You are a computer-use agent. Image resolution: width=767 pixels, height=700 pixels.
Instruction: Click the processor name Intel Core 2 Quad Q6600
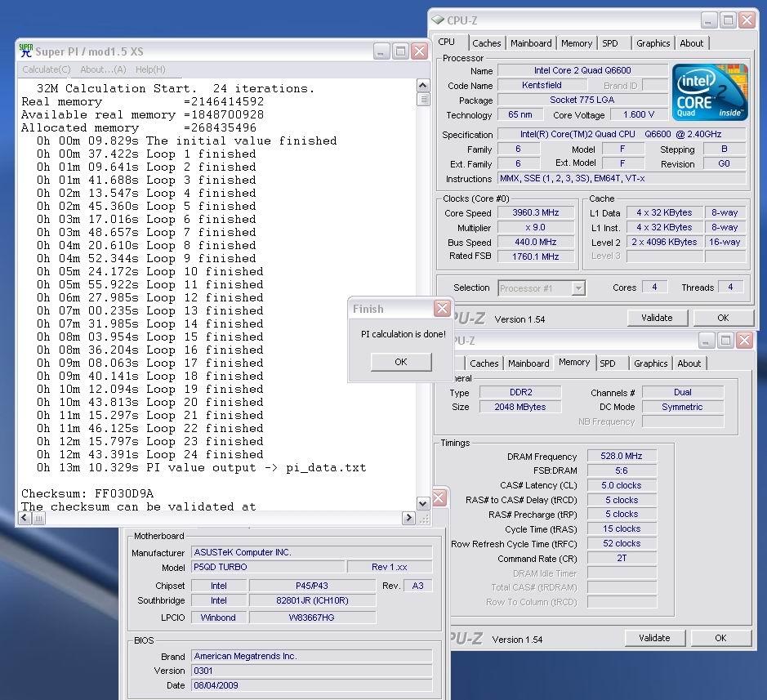(582, 70)
